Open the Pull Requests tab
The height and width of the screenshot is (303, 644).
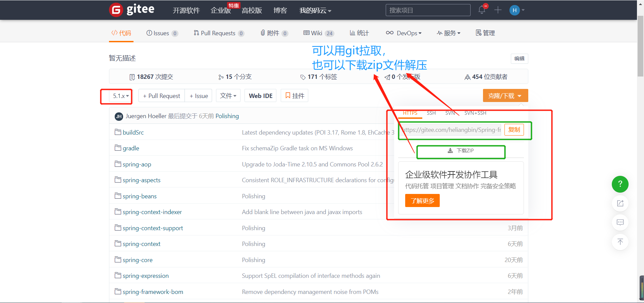(x=219, y=33)
